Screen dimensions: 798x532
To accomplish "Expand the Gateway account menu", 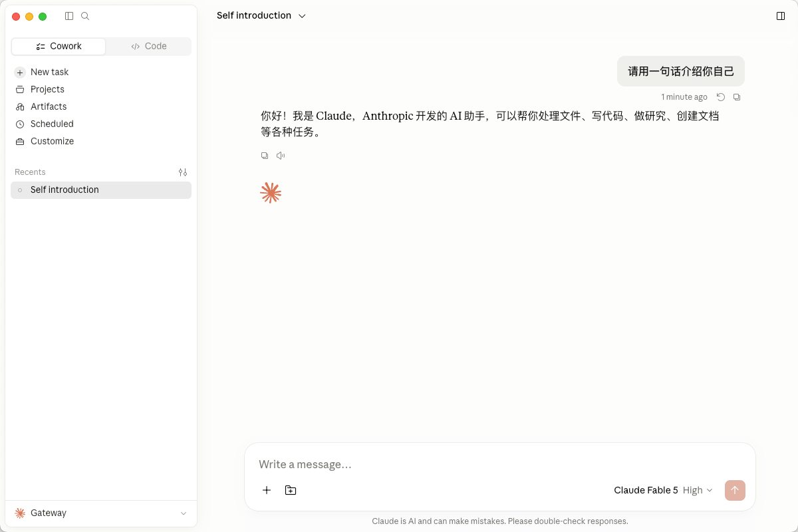I will pyautogui.click(x=101, y=513).
